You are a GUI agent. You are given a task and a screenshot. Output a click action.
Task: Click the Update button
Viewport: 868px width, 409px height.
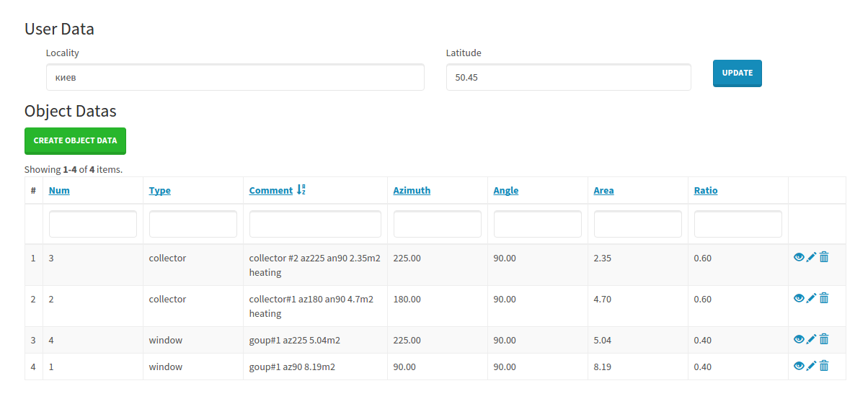coord(738,73)
